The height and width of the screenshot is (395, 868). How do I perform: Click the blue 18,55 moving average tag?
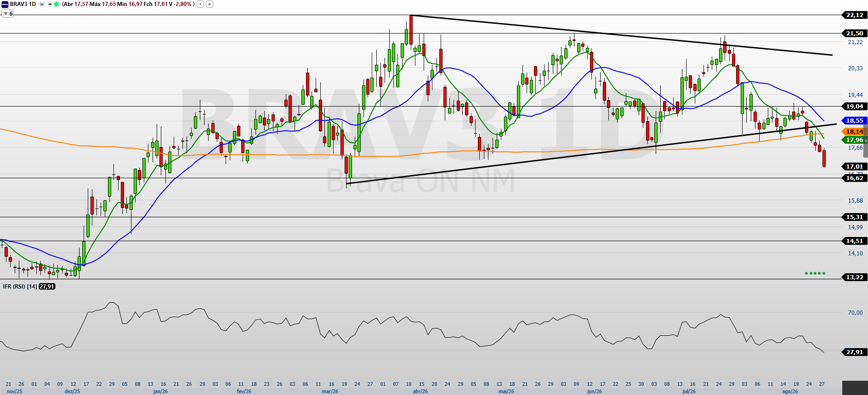point(854,121)
